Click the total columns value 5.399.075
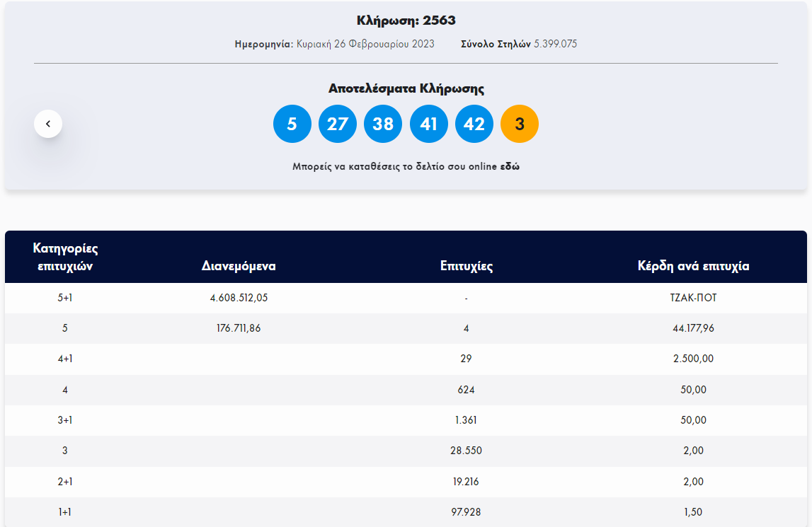 tap(556, 44)
